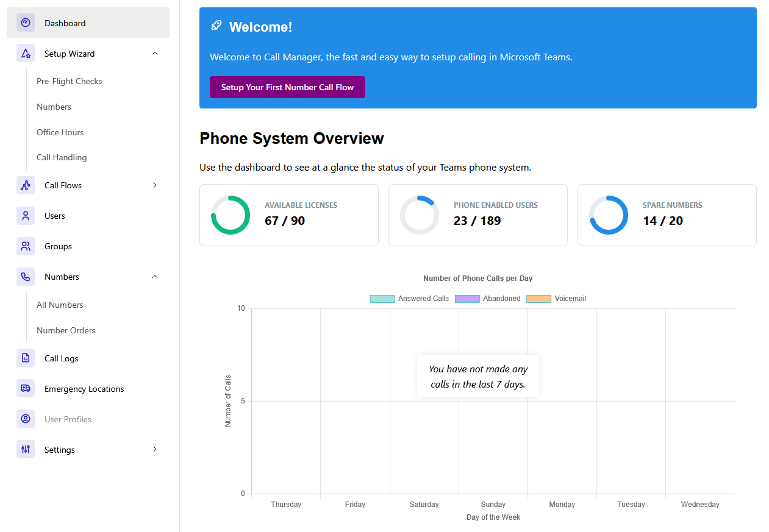Click the Emergency Locations ambulance icon
769x532 pixels.
pyautogui.click(x=26, y=389)
